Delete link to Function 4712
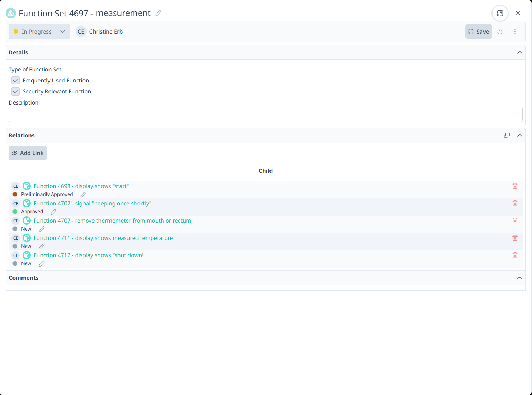This screenshot has width=532, height=395. tap(515, 255)
